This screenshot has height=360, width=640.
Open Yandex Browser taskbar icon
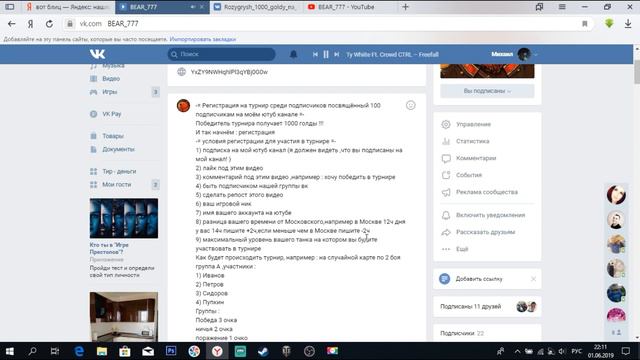[x=217, y=351]
